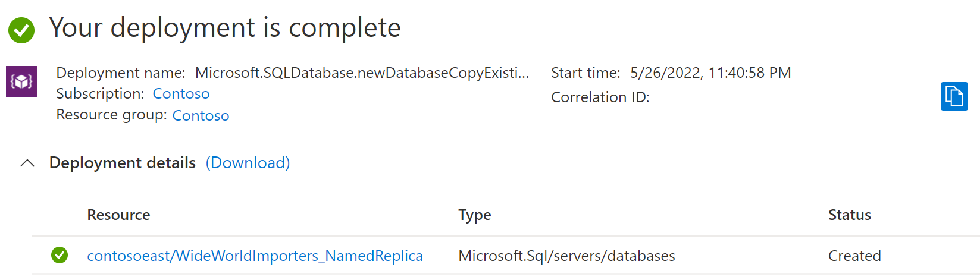The width and height of the screenshot is (980, 280).
Task: Click the Correlation ID label
Action: [x=600, y=97]
